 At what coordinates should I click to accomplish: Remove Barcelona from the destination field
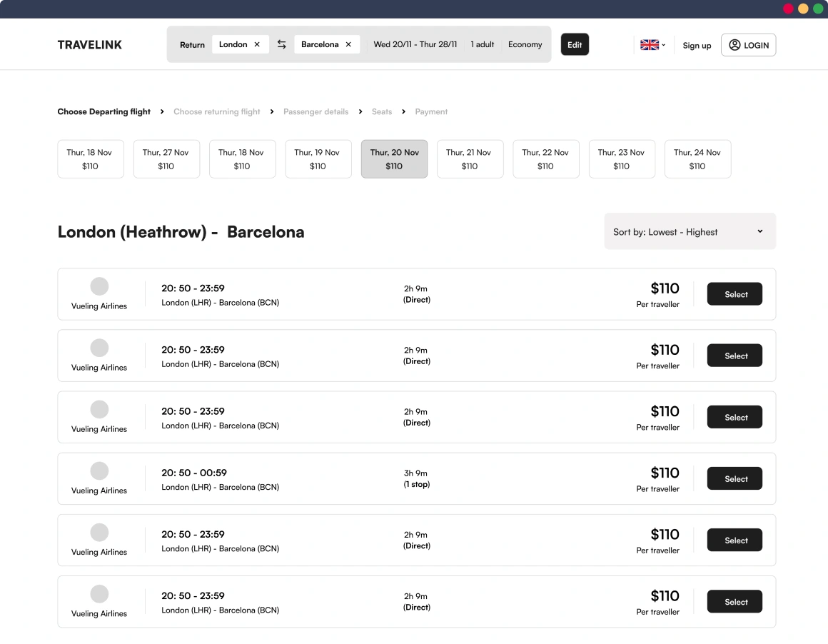coord(348,44)
